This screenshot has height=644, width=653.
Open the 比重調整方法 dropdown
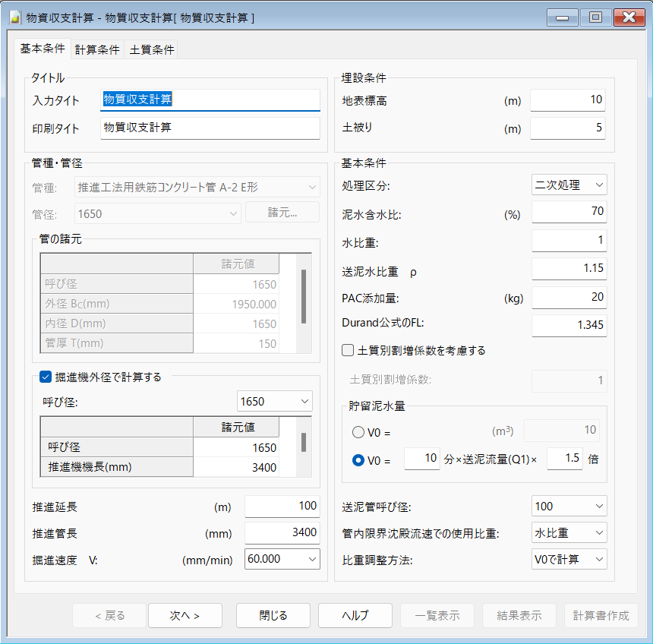pos(569,559)
